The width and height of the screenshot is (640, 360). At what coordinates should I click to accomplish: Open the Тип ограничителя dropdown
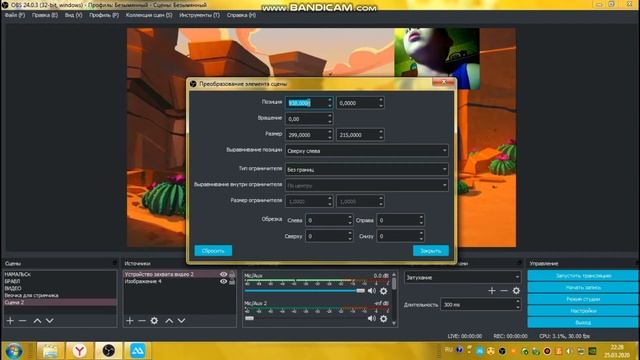367,169
